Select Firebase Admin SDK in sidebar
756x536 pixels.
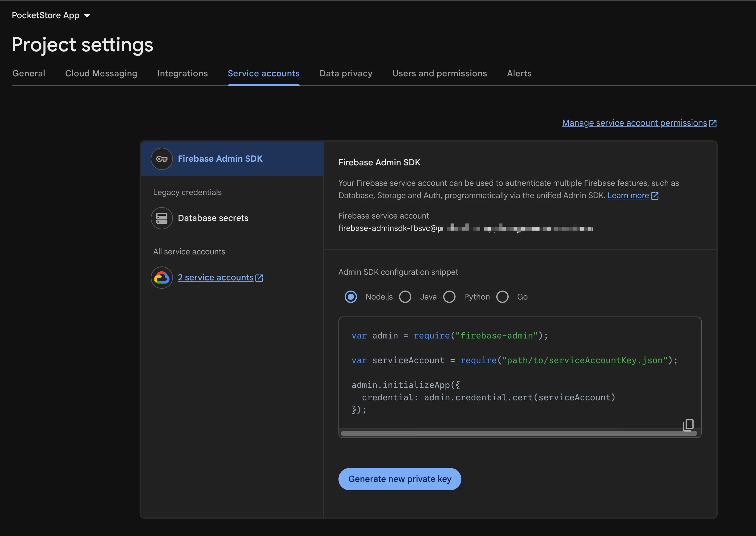pos(232,159)
